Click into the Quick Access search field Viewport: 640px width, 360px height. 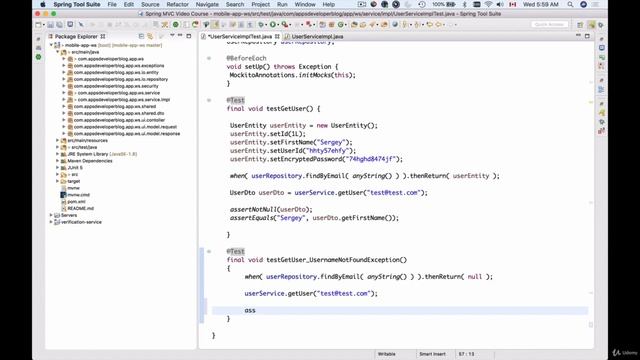pos(549,25)
